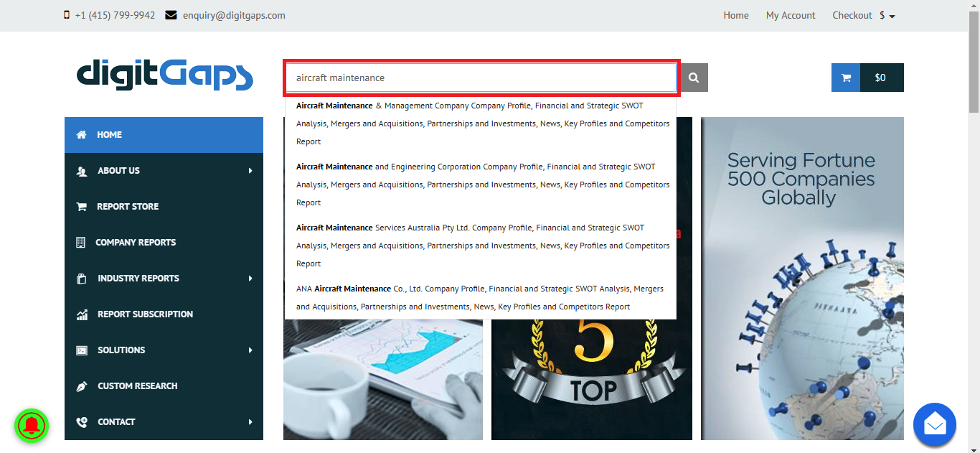Expand the ABOUT US submenu arrow
This screenshot has width=980, height=453.
click(250, 171)
